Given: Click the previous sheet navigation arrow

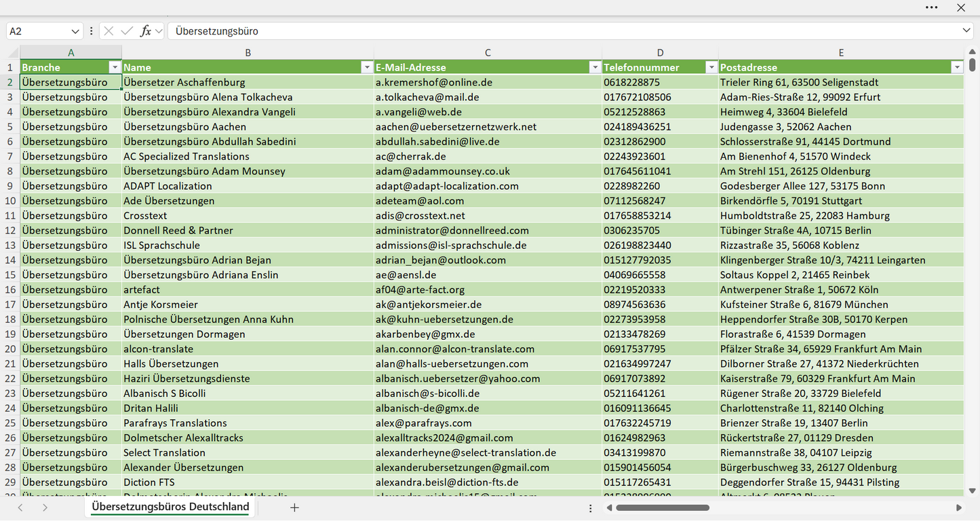Looking at the screenshot, I should [x=20, y=507].
